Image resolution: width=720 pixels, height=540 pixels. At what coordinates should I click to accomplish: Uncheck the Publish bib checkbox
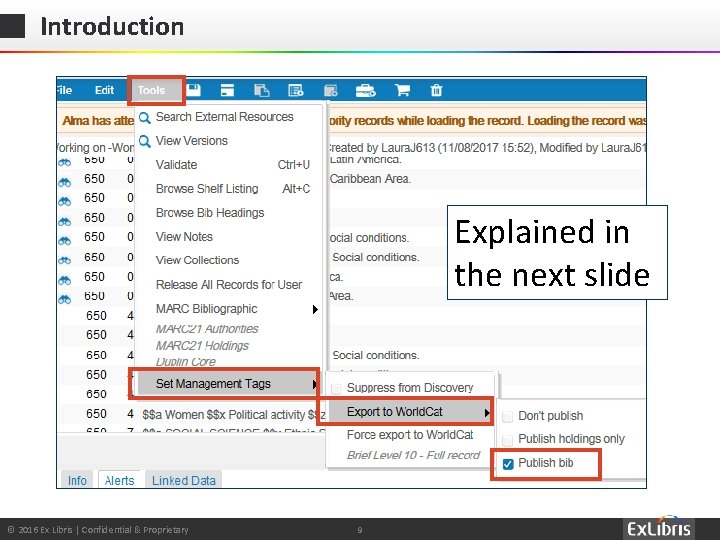click(x=507, y=463)
